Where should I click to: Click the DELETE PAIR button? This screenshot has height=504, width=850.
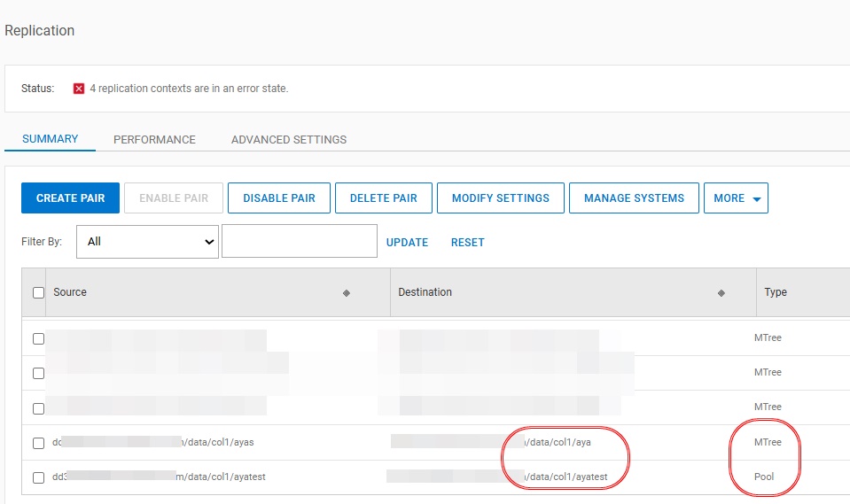click(x=384, y=198)
